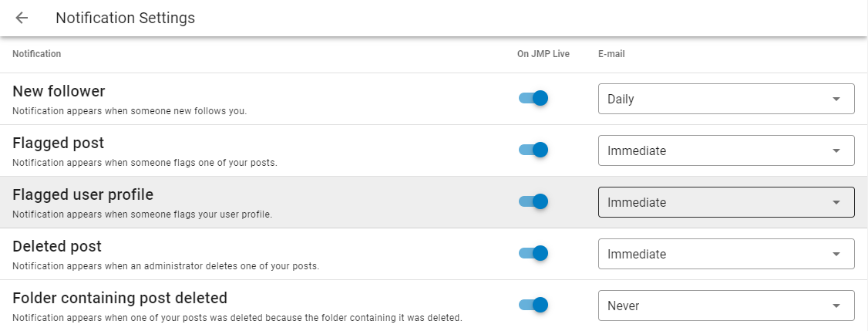Click dropdown arrow in Flagged post row

836,150
